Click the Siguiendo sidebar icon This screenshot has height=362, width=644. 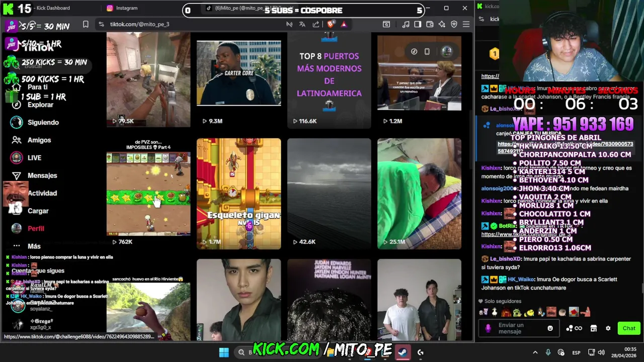tap(17, 122)
